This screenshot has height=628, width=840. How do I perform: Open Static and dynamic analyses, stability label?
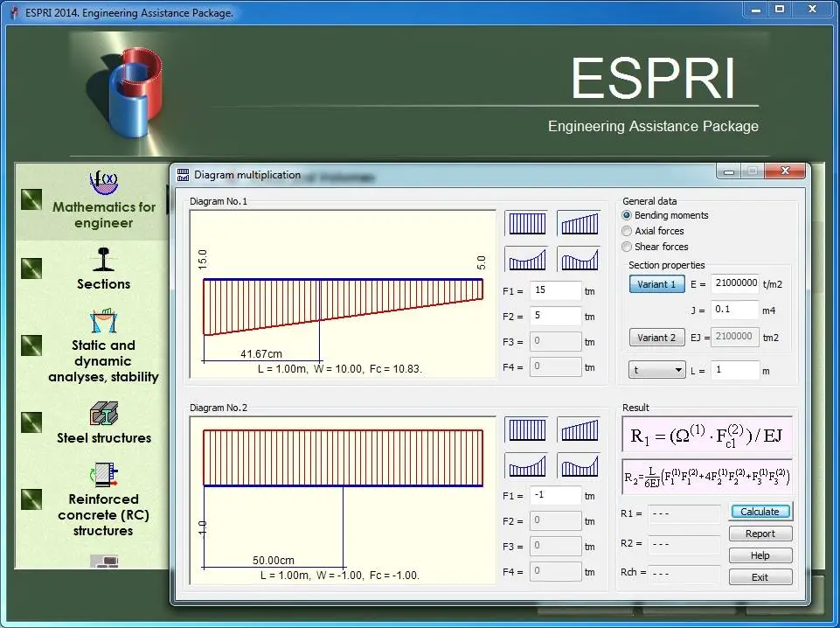(103, 361)
